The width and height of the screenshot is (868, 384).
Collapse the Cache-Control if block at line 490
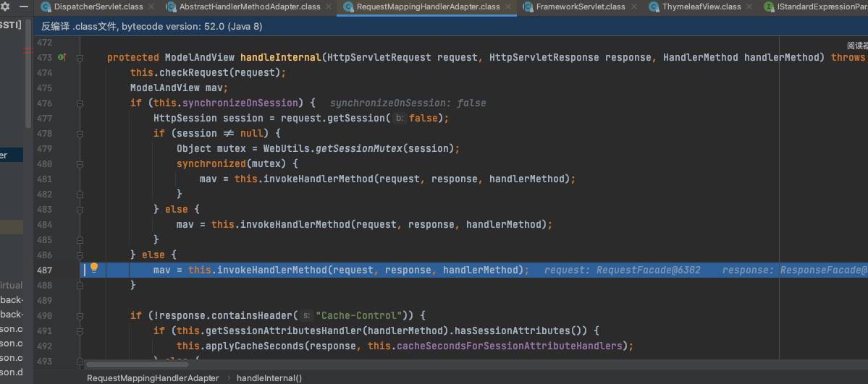(x=80, y=315)
